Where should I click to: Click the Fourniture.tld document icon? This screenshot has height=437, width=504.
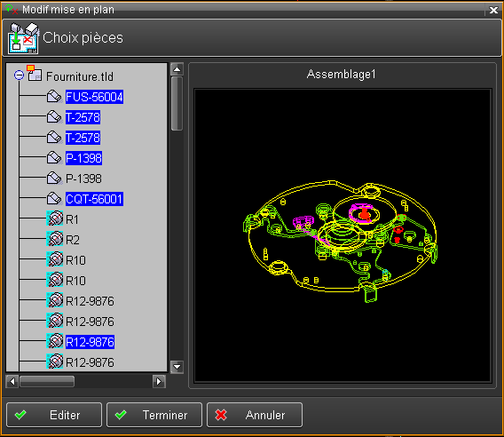point(34,74)
